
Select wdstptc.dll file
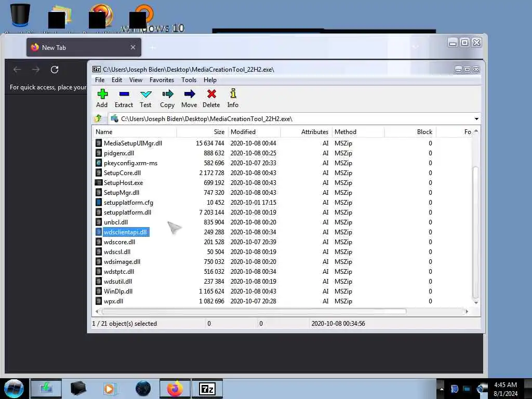119,271
